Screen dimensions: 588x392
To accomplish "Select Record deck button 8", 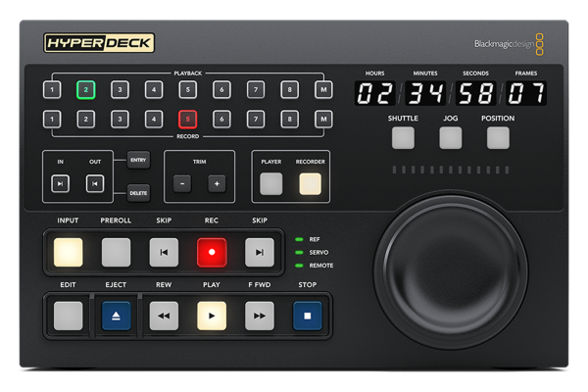I will coord(289,120).
